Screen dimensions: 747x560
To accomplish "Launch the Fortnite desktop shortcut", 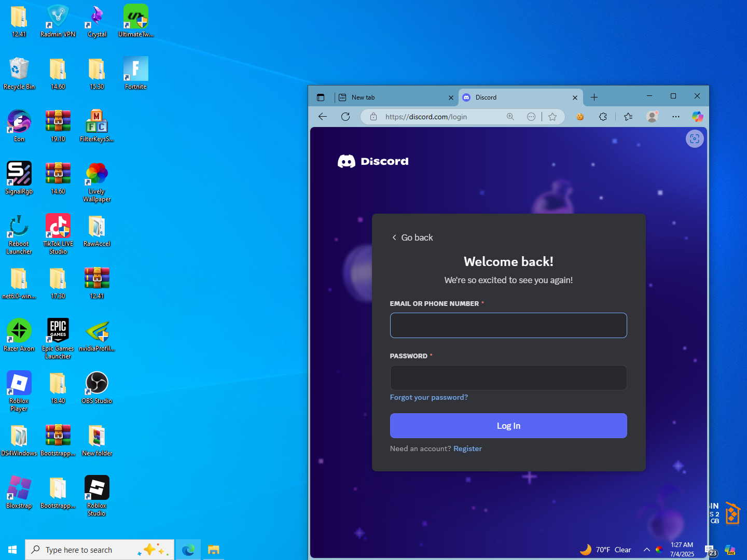I will coord(136,74).
